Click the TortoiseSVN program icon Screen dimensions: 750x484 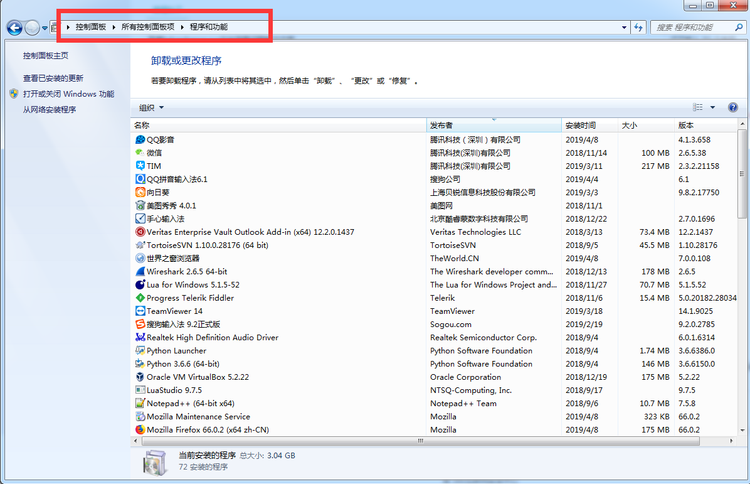[140, 245]
